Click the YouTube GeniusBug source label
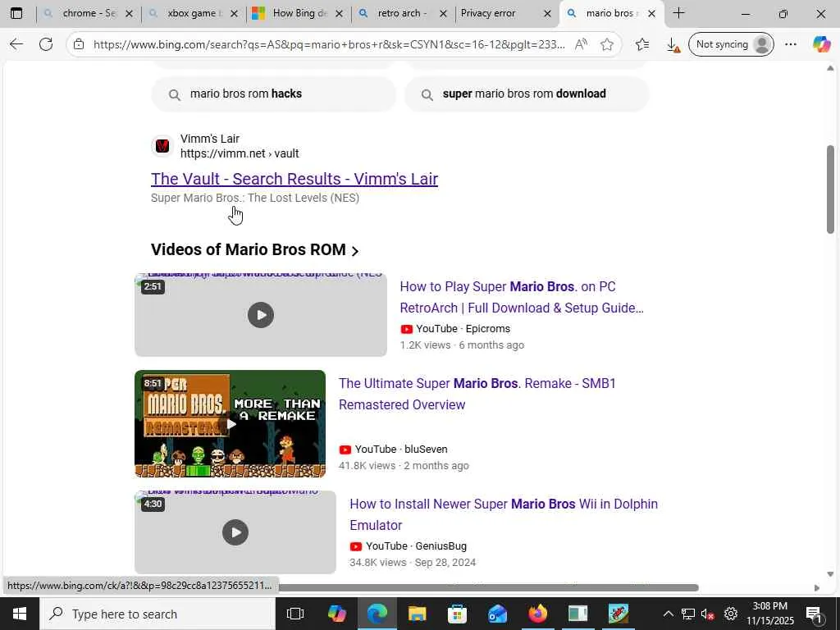Screen dimensions: 840x630 point(409,546)
